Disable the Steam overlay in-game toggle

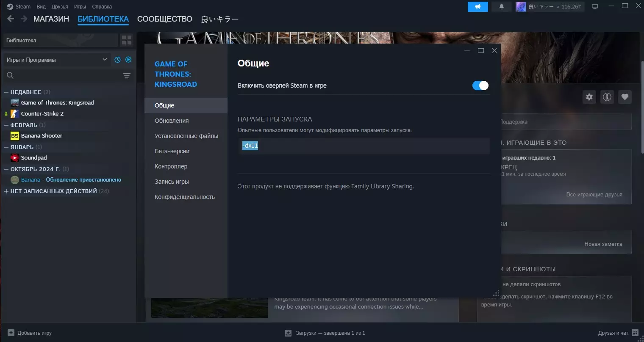click(x=480, y=85)
